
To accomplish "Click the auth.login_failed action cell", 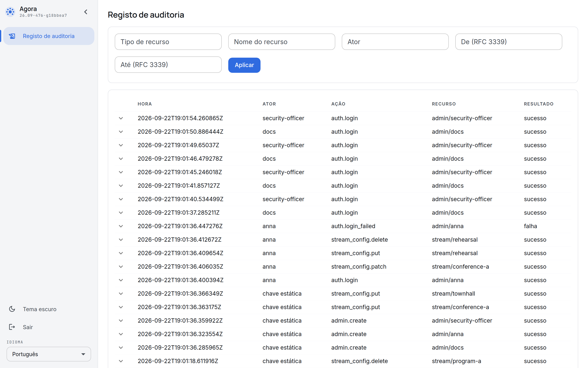I will click(353, 226).
